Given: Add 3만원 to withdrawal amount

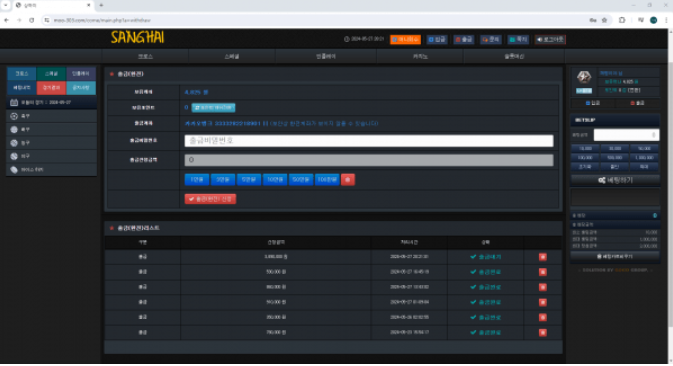Looking at the screenshot, I should [x=223, y=179].
